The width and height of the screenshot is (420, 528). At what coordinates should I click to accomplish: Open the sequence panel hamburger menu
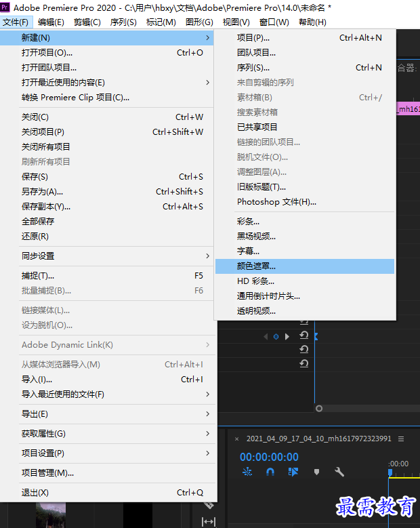pyautogui.click(x=401, y=439)
